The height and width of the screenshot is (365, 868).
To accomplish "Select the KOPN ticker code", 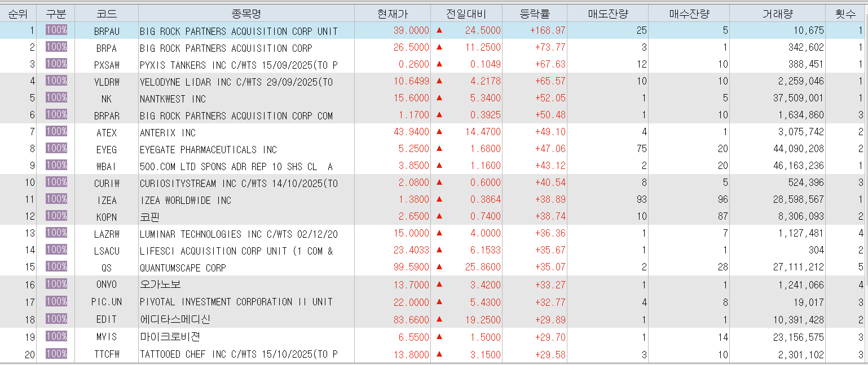I will point(107,217).
